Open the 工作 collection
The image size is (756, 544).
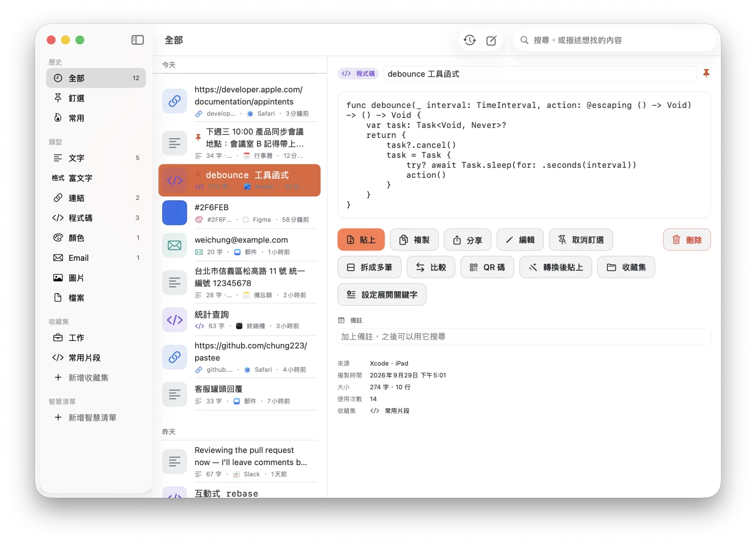tap(96, 337)
